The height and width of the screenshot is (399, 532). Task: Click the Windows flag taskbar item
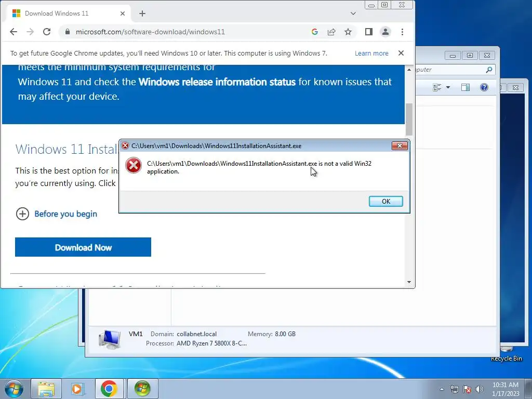point(142,389)
